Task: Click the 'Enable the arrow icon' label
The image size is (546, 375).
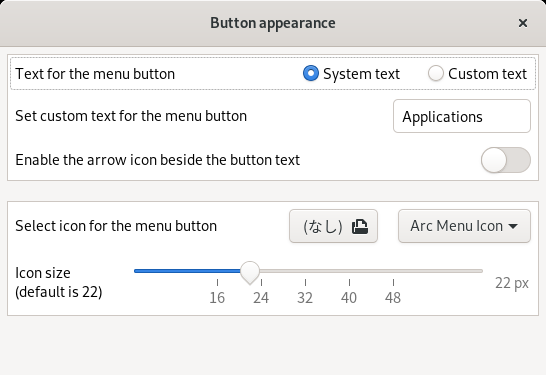Action: tap(157, 160)
